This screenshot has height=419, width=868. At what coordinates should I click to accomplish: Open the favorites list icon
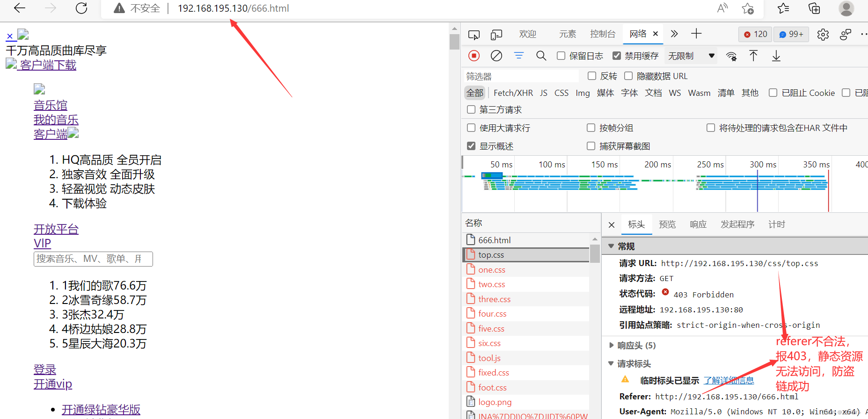click(783, 8)
